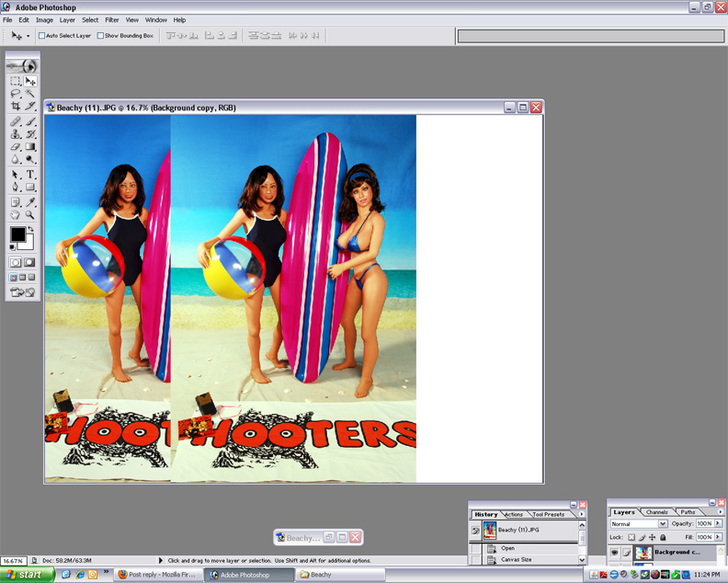Open the File menu

[7, 20]
